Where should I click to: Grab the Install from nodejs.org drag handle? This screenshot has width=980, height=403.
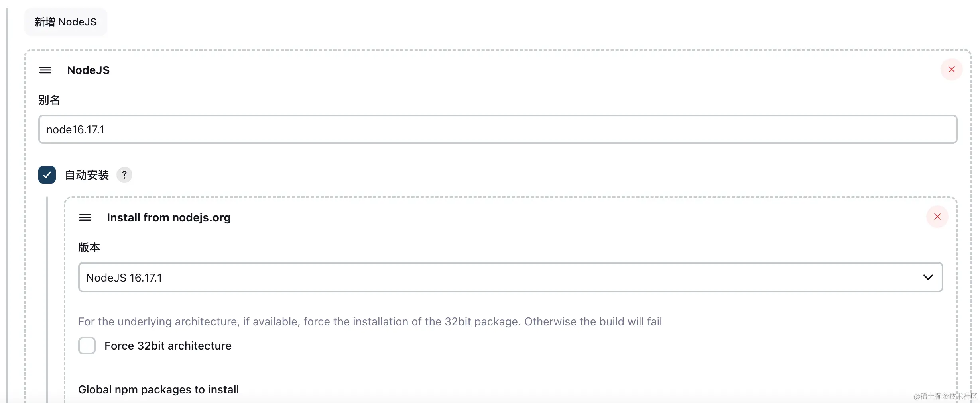pos(85,217)
